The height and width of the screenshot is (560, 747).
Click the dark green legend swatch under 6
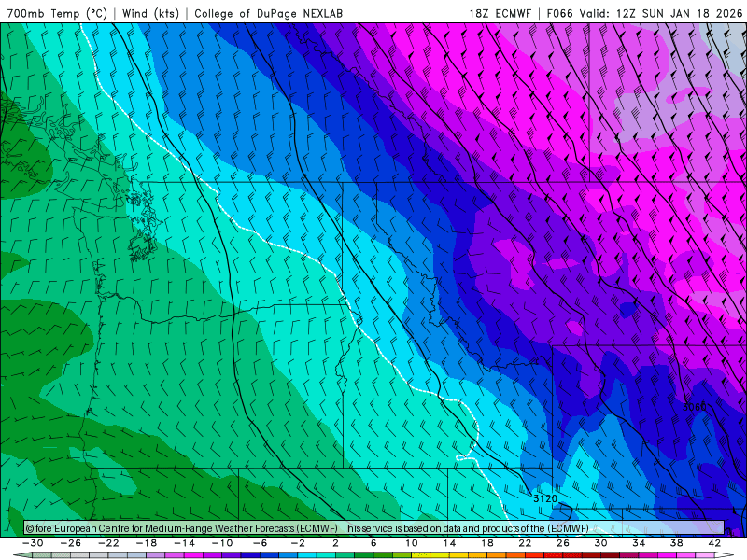point(364,555)
